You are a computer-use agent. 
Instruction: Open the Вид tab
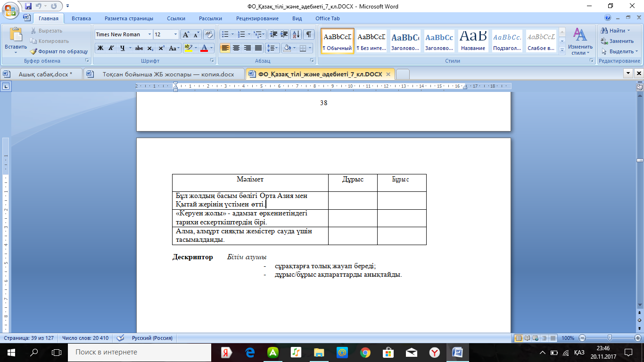tap(297, 18)
